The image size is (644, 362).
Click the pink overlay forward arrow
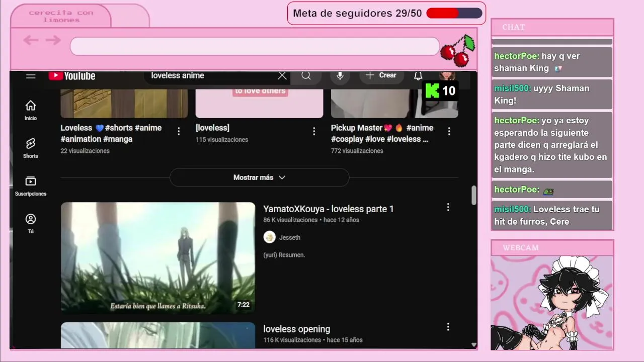[53, 40]
